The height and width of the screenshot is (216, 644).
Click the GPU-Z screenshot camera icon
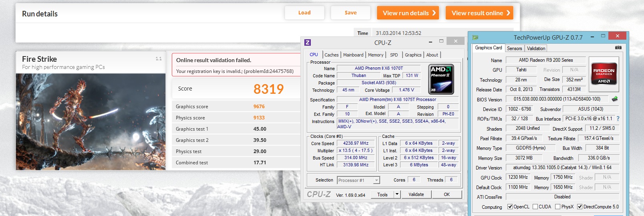pyautogui.click(x=618, y=48)
